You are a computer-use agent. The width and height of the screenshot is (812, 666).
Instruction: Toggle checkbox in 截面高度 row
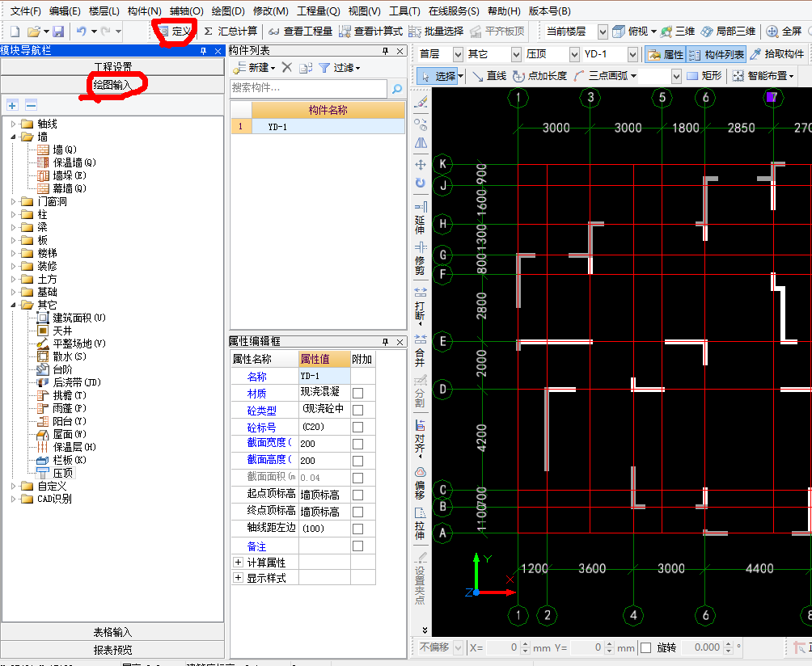357,461
